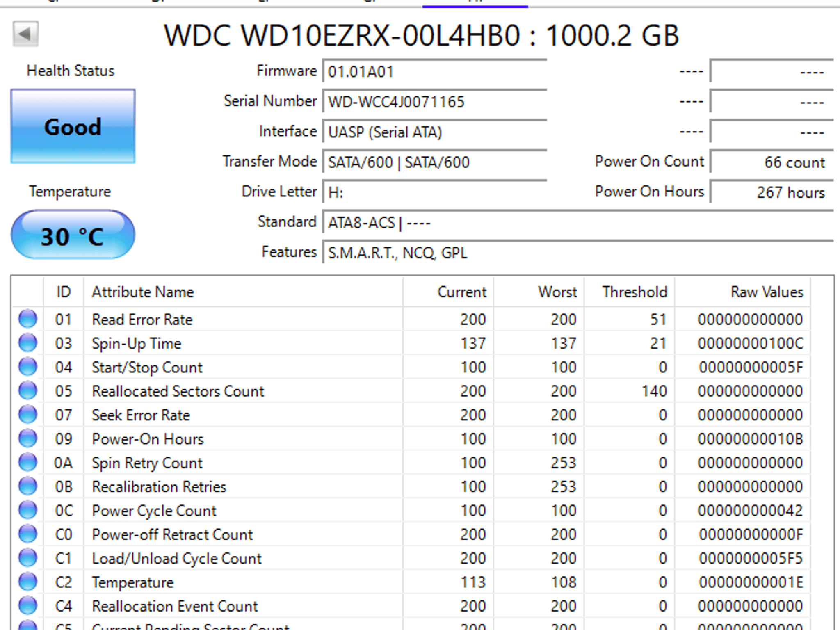Click the Firmware field 01.01A01
The width and height of the screenshot is (840, 630).
435,71
